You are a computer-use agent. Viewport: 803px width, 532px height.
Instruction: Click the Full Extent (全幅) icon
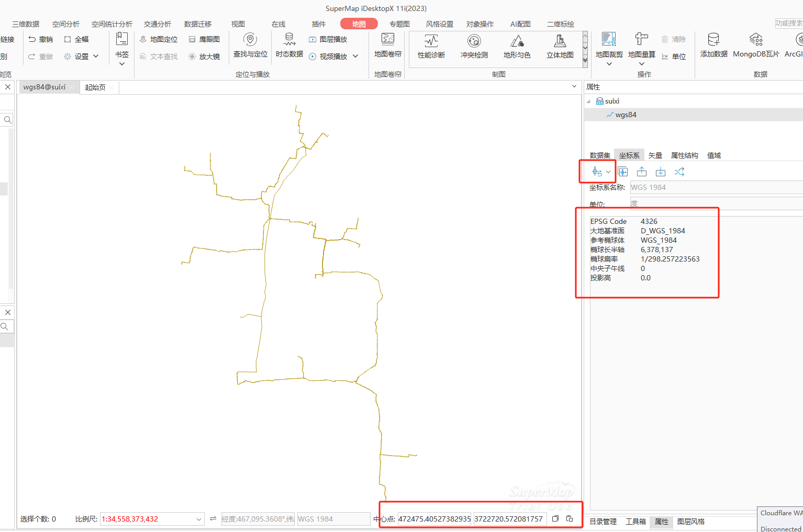(x=68, y=39)
